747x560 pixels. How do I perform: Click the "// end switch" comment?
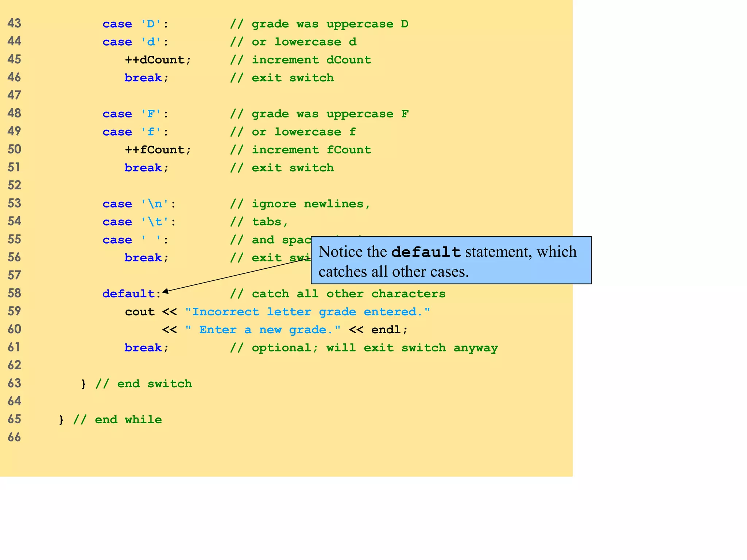[x=144, y=384]
